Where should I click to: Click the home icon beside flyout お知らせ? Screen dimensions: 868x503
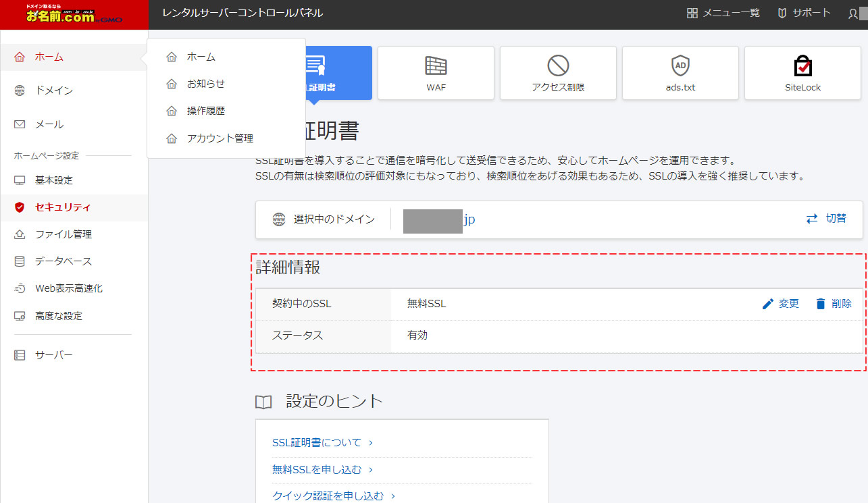[172, 84]
